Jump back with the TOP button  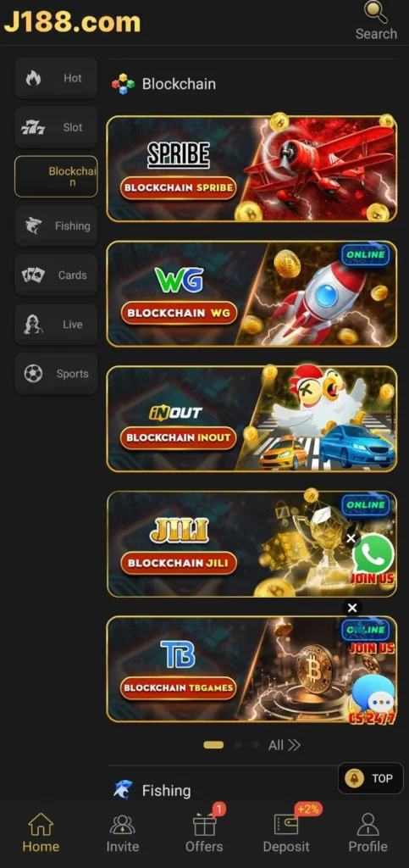tap(371, 778)
